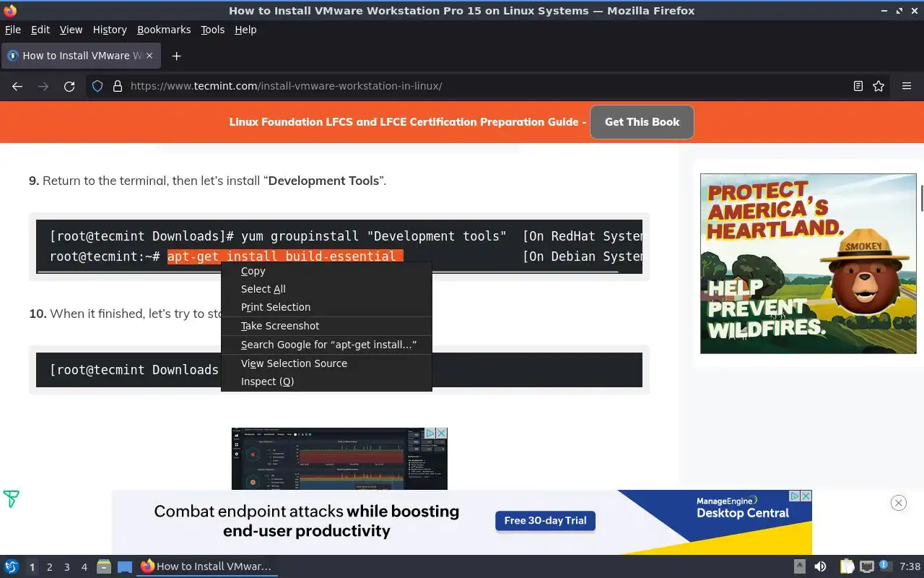Click the removable media tray icon
This screenshot has height=578, width=924.
pos(800,566)
